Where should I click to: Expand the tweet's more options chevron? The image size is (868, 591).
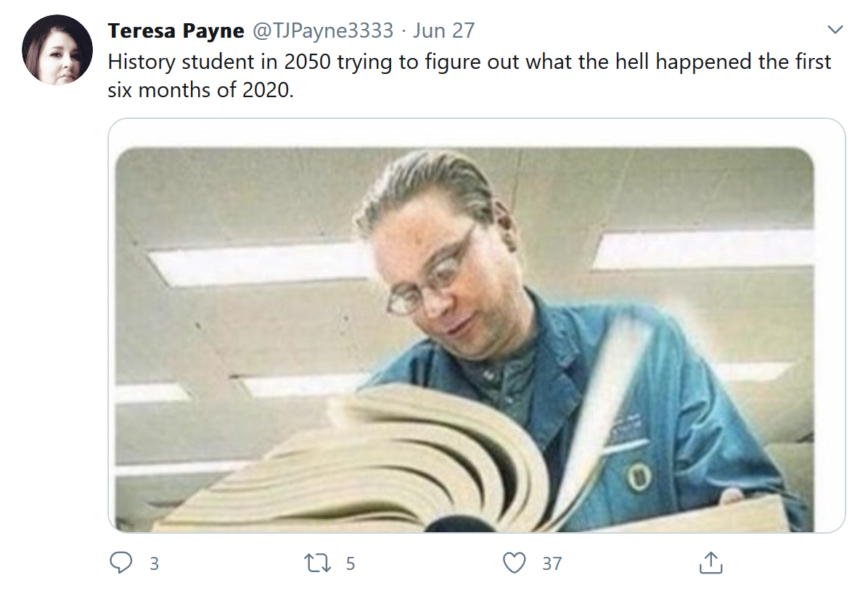click(835, 29)
